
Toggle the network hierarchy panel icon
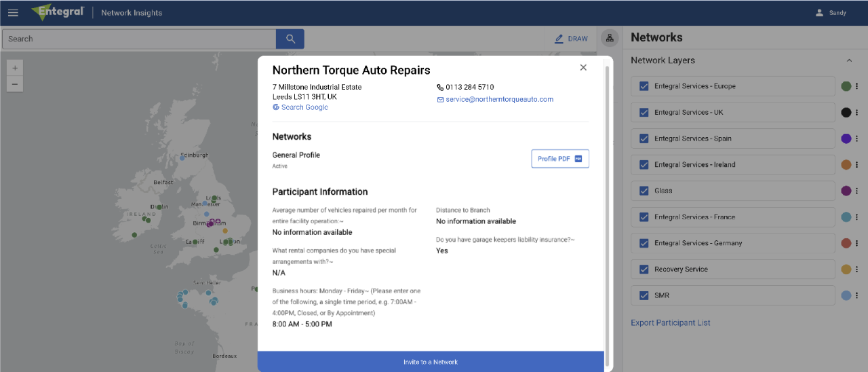609,39
